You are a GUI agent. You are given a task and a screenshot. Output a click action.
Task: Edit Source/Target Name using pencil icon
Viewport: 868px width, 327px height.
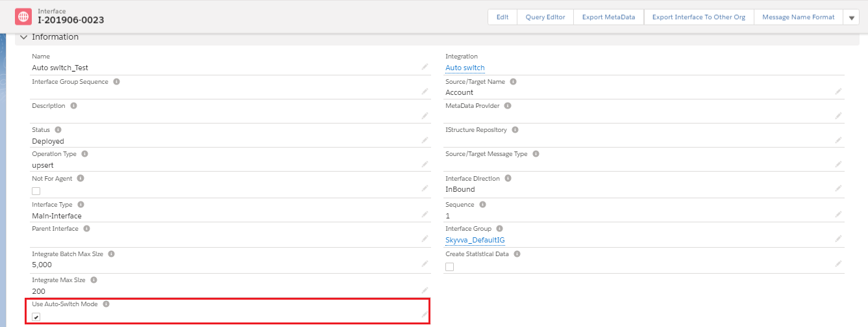tap(838, 92)
